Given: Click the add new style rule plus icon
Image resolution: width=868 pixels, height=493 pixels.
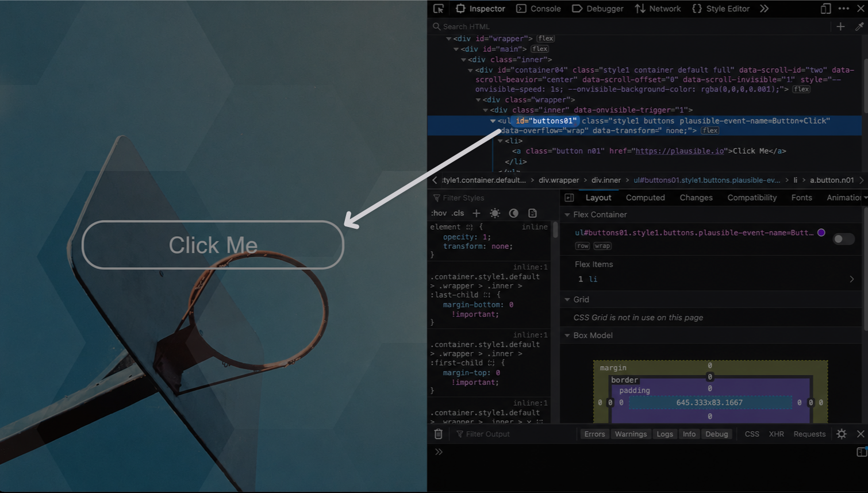Looking at the screenshot, I should (x=476, y=213).
